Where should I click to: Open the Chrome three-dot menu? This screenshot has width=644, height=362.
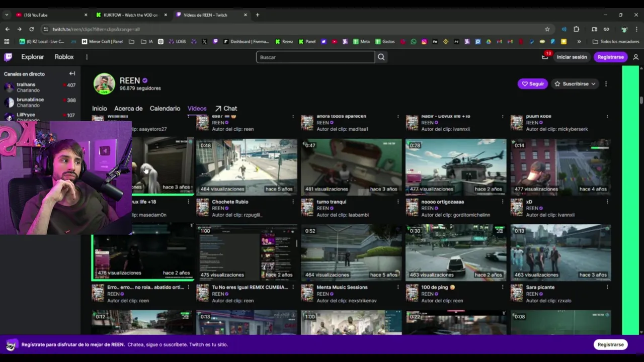coord(636,29)
